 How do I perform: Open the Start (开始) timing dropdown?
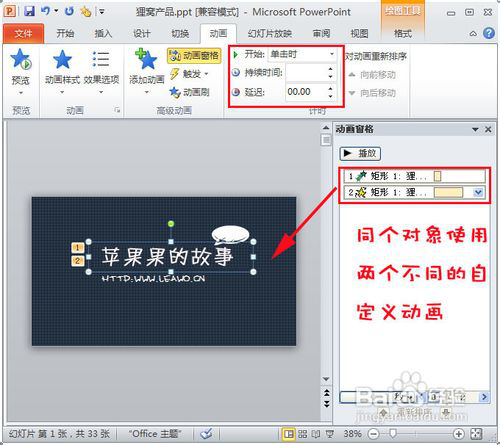tap(302, 54)
